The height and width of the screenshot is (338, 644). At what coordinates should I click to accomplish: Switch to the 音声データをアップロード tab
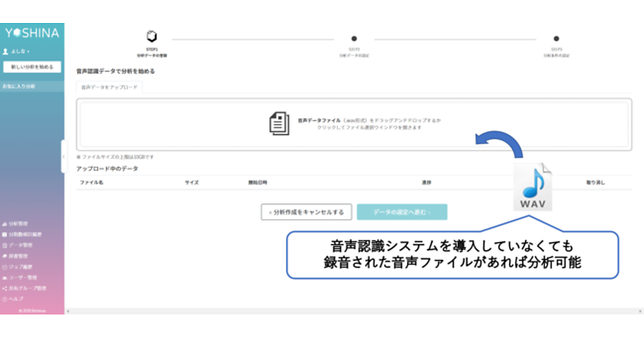[x=109, y=87]
